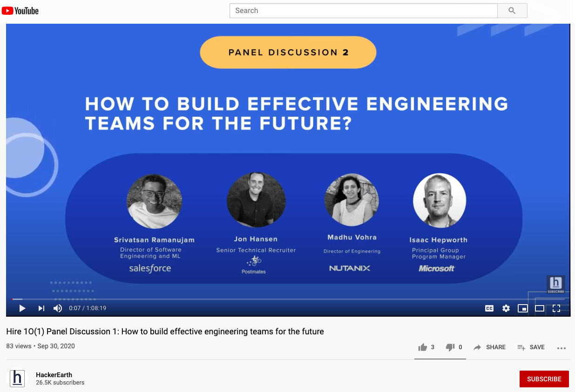Skip to the next video
The height and width of the screenshot is (392, 575).
(41, 308)
